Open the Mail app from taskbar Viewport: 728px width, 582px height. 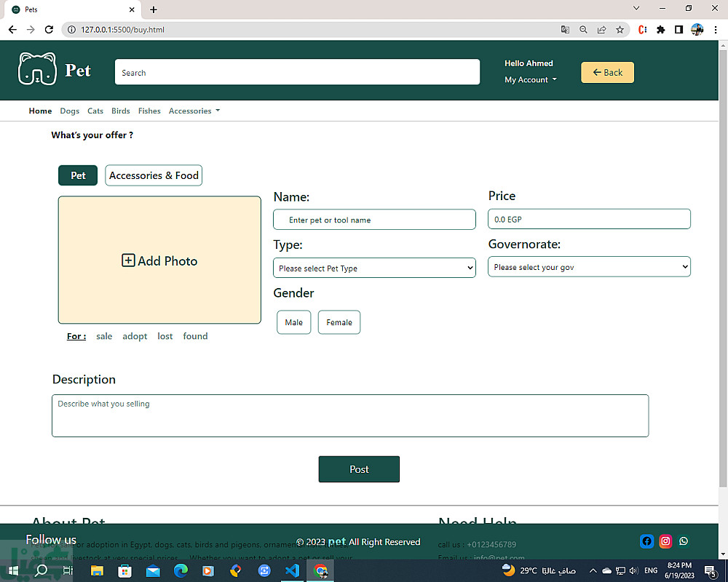pos(153,570)
